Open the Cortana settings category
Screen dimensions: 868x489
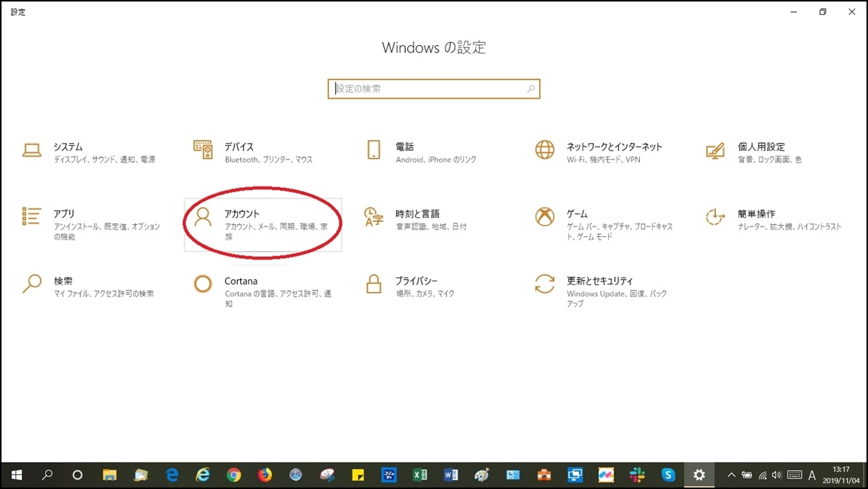coord(263,291)
